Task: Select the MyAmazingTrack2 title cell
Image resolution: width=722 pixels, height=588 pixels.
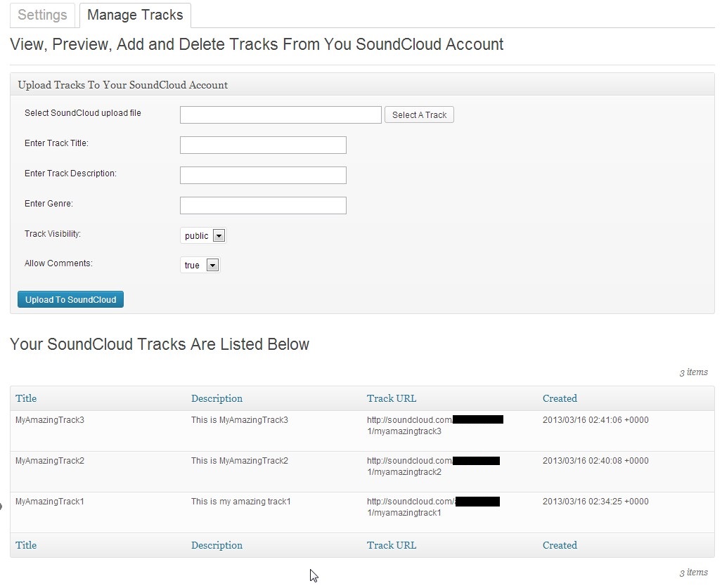Action: [50, 461]
